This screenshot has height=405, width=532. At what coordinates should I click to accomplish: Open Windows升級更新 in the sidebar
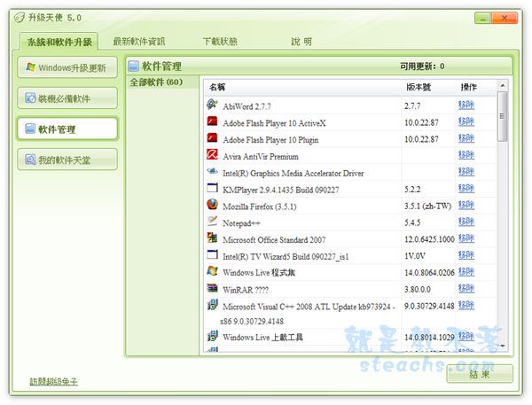67,67
